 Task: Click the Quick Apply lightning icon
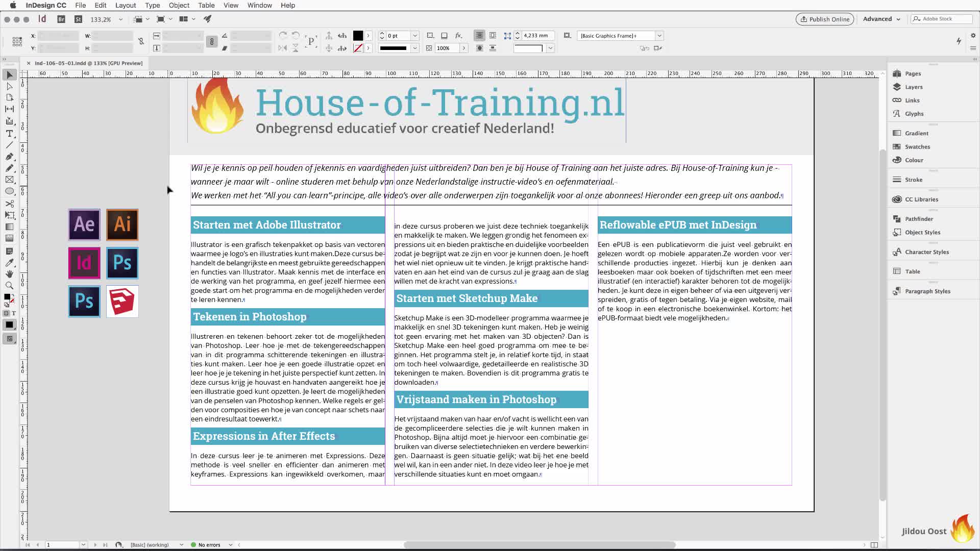tap(959, 41)
